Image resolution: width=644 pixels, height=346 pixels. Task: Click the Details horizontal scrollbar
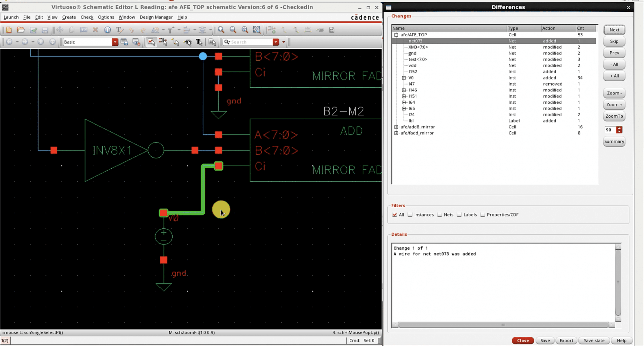503,325
